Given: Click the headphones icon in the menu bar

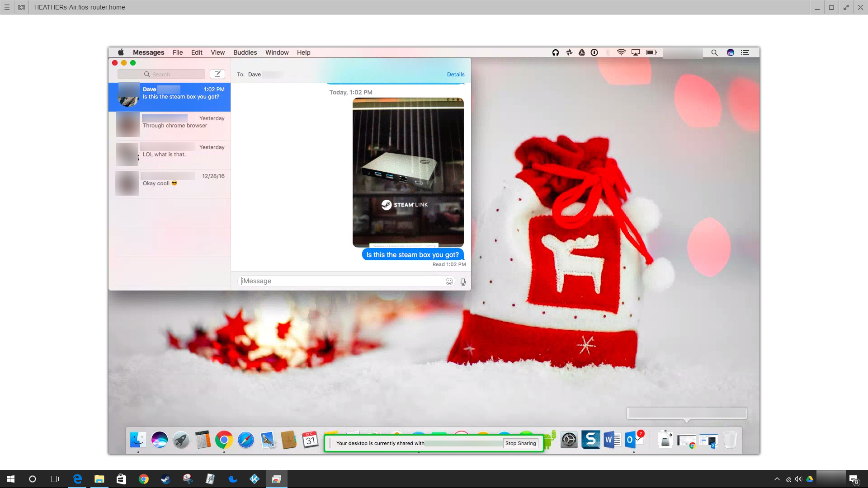Looking at the screenshot, I should click(556, 52).
